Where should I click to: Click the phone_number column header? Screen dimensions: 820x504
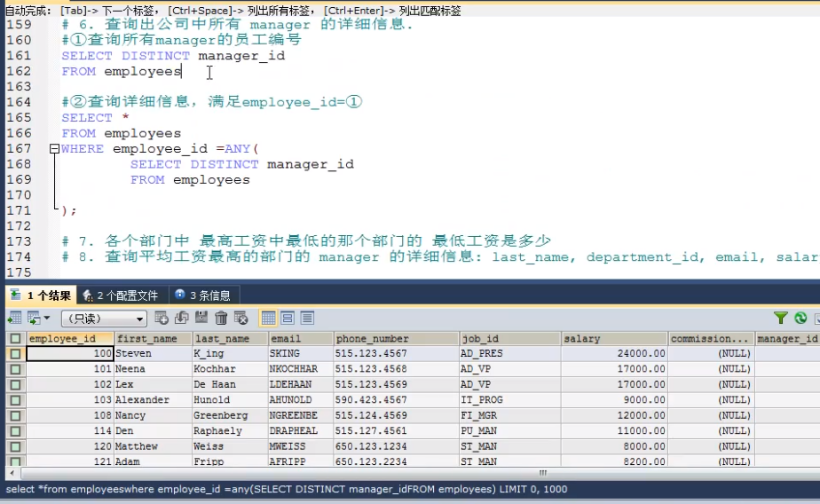click(x=397, y=339)
